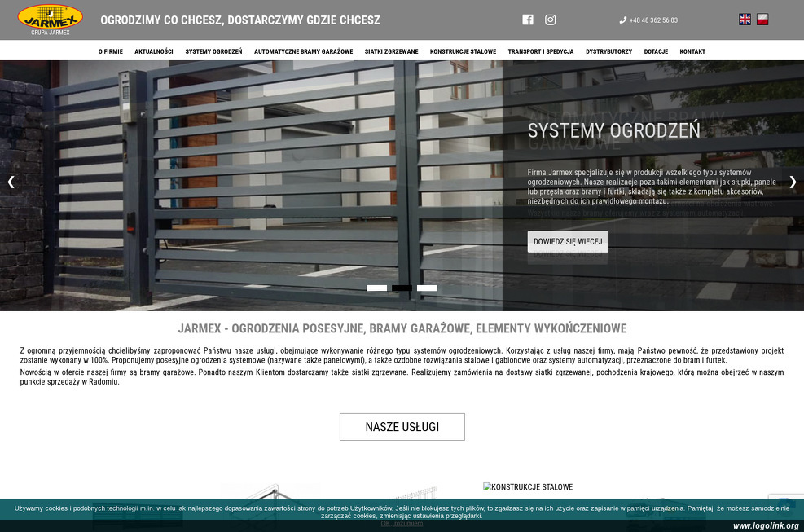The image size is (804, 532).
Task: Click the JARMEX - OGRODZENIA POSESYJNE heading
Action: click(402, 328)
